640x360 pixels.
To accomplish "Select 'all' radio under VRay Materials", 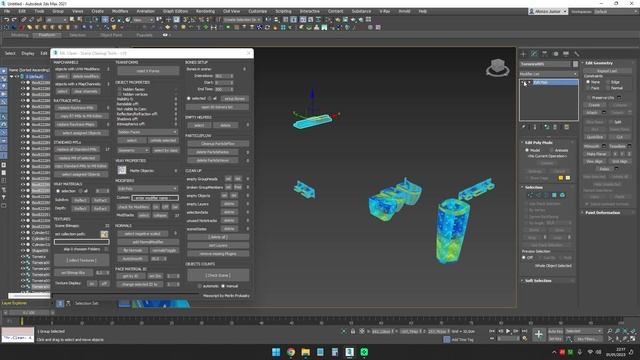I will tap(80, 191).
